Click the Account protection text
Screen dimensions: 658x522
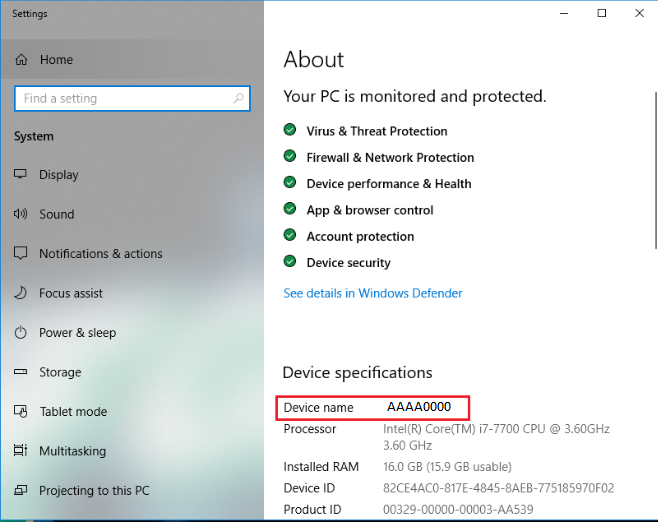click(360, 237)
